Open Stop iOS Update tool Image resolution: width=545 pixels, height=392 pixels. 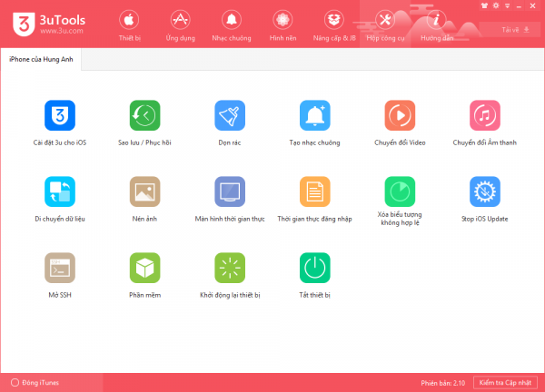(x=485, y=191)
